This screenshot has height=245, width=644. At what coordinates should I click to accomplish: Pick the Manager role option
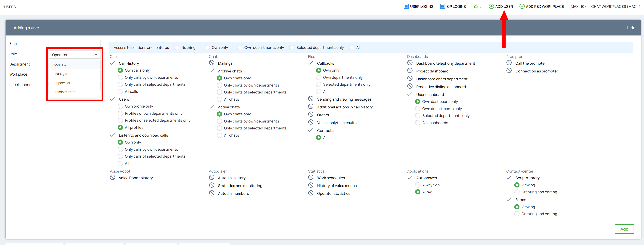tap(61, 74)
